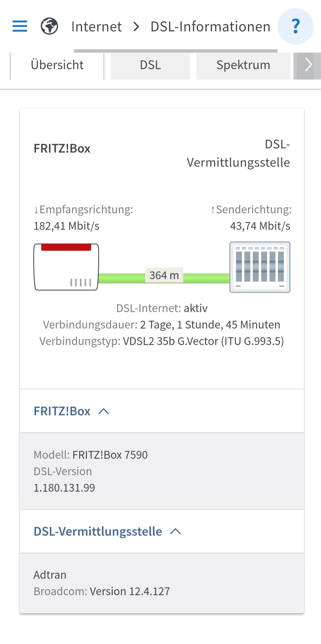
Task: Collapse the DSL-Vermittlungsstelle section
Action: [x=98, y=531]
